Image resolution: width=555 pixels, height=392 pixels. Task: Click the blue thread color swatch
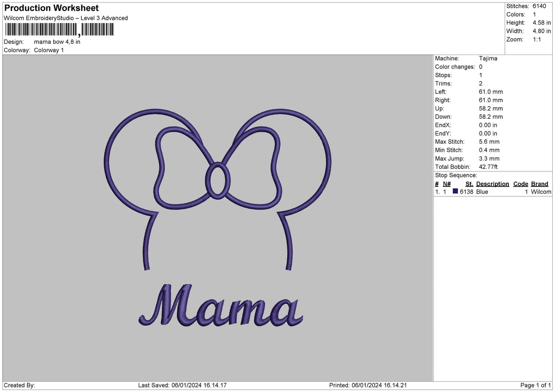coord(456,191)
